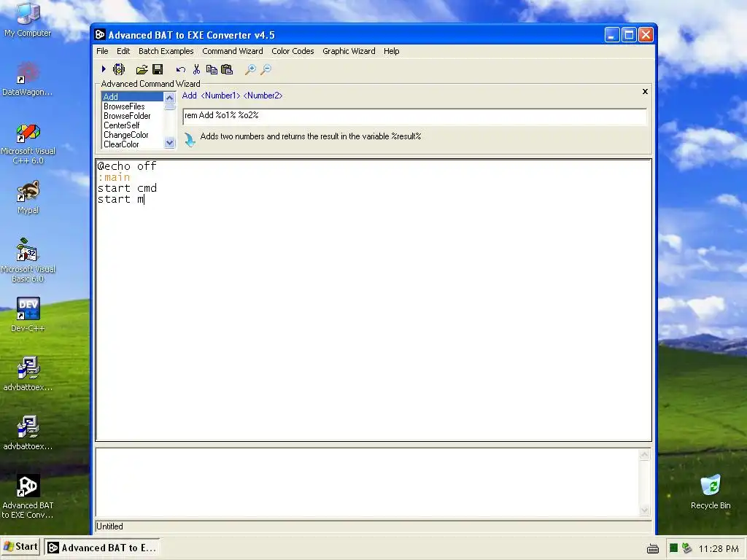
Task: Click the 'start m' line in editor
Action: point(120,199)
